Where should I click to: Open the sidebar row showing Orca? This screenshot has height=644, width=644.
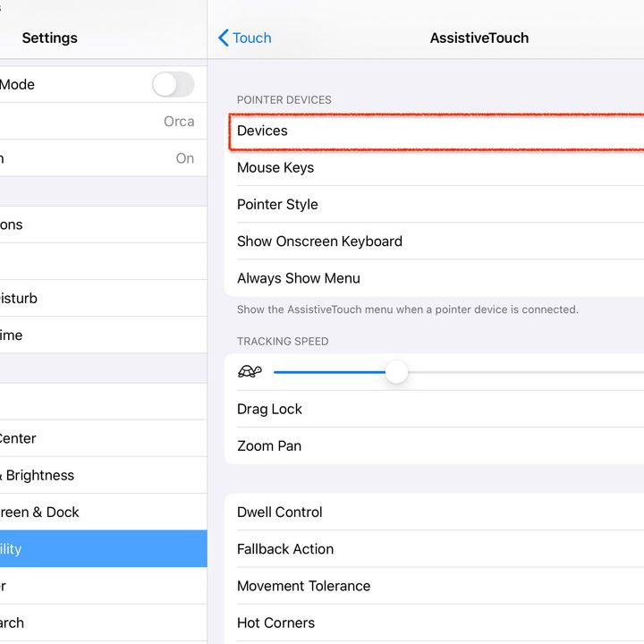[104, 122]
